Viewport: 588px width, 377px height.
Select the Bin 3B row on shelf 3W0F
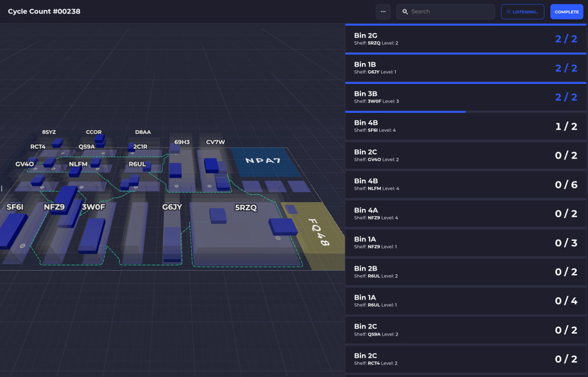pos(465,97)
